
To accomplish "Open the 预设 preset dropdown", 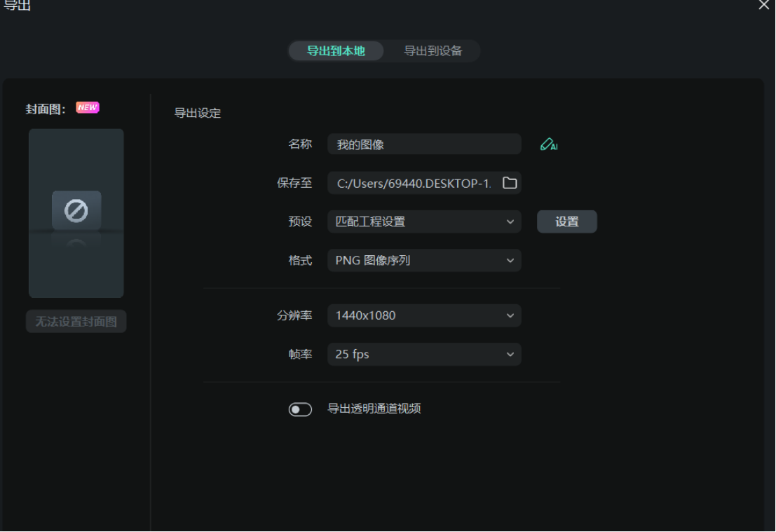I will pyautogui.click(x=423, y=221).
